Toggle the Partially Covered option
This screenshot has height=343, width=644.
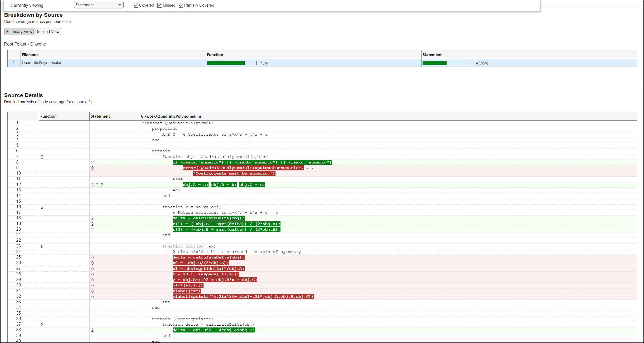(x=181, y=5)
